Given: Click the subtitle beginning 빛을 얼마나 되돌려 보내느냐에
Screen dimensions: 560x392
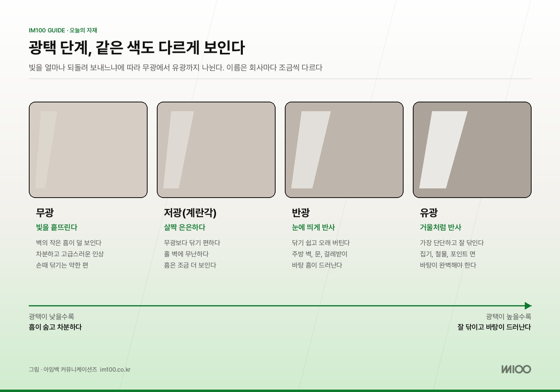Looking at the screenshot, I should (176, 68).
